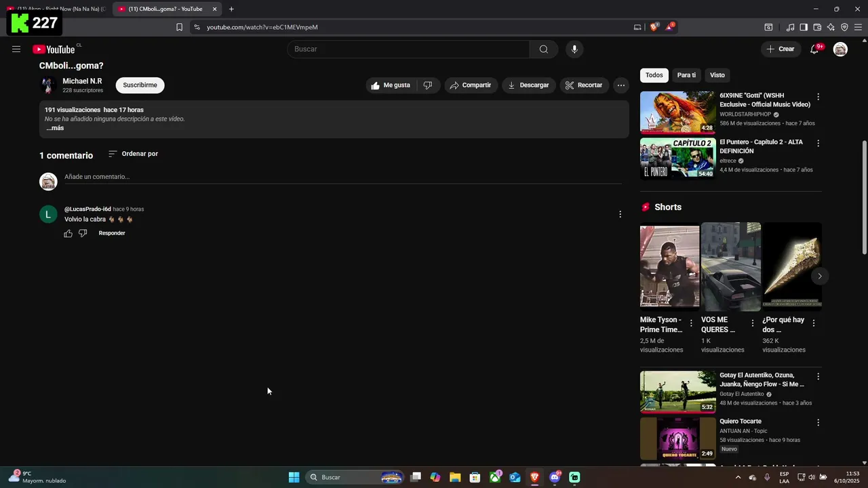Open the notifications bell
This screenshot has width=868, height=488.
pos(814,49)
